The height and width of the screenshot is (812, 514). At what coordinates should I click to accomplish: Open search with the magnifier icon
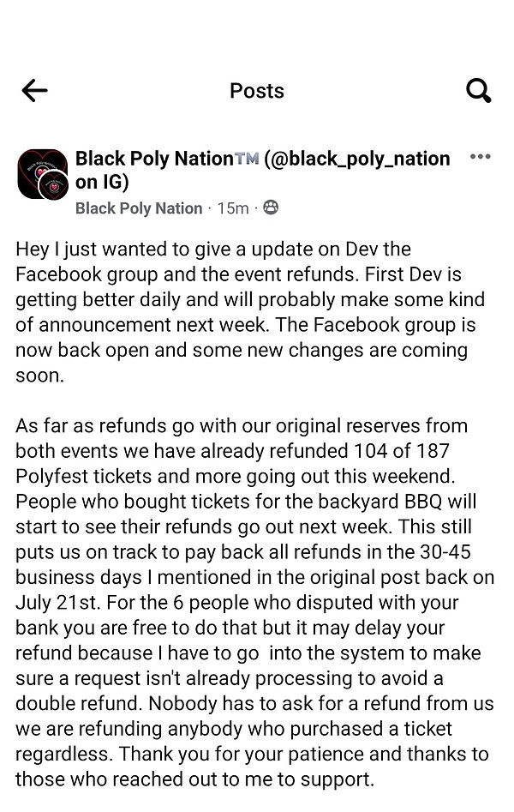pyautogui.click(x=478, y=91)
